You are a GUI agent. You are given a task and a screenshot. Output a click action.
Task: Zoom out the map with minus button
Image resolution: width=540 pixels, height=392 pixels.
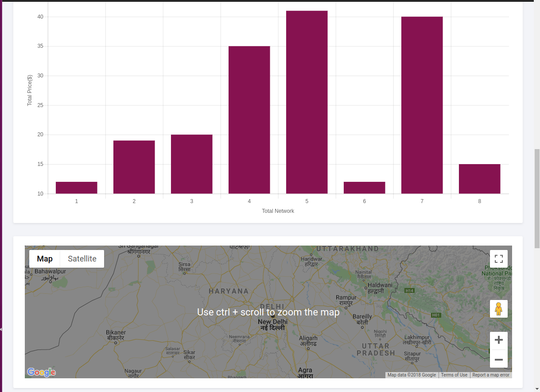point(499,359)
